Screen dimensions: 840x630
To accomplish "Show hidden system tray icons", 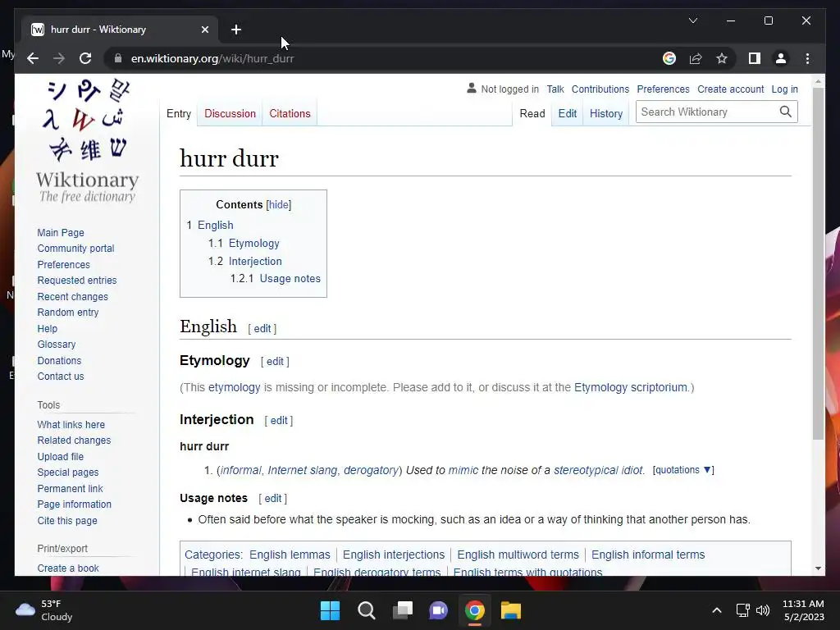I will pos(717,610).
